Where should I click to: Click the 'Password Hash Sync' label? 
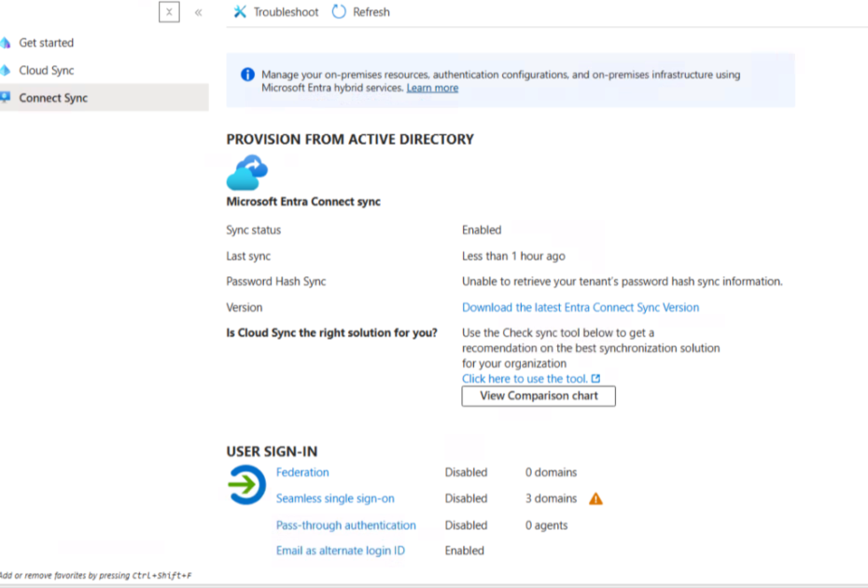coord(275,281)
